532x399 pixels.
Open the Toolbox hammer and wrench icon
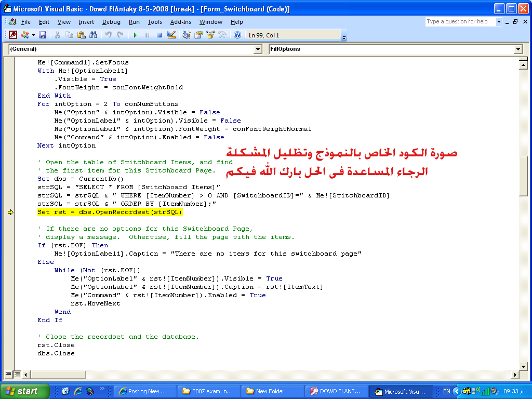pyautogui.click(x=222, y=35)
